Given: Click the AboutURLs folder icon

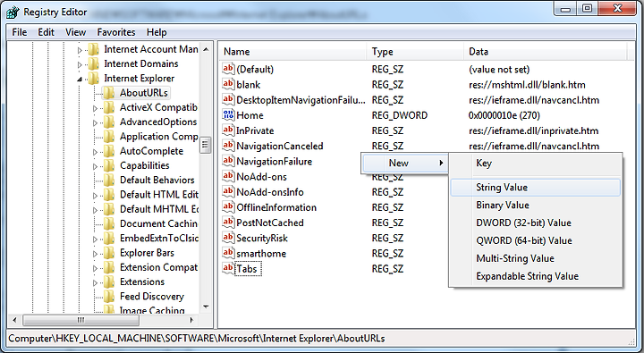Looking at the screenshot, I should (109, 93).
